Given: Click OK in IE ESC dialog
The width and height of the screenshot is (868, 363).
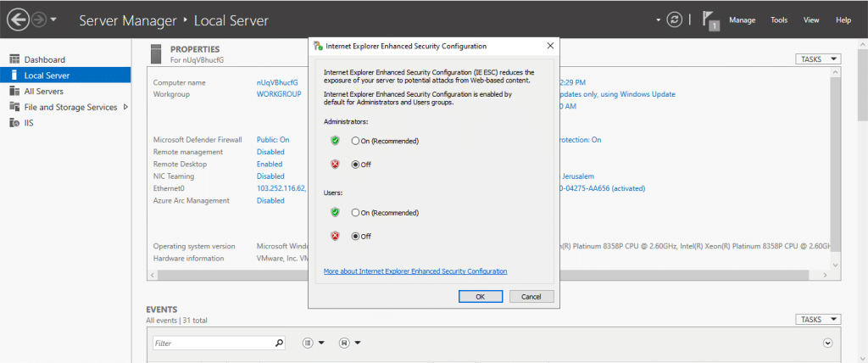Looking at the screenshot, I should point(480,297).
